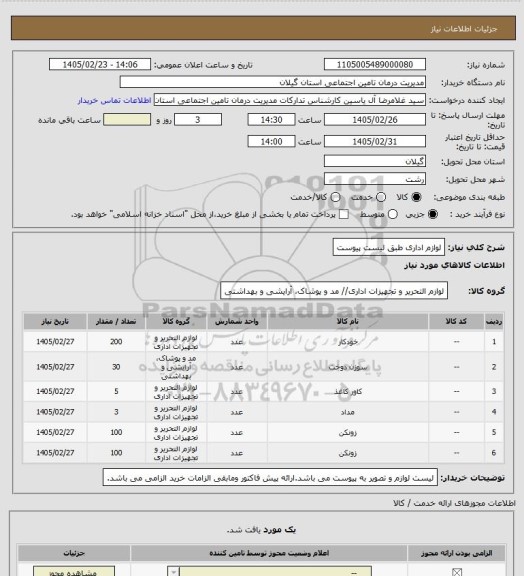Click the price validity date 1405/02/31
The height and width of the screenshot is (576, 524).
(x=375, y=141)
